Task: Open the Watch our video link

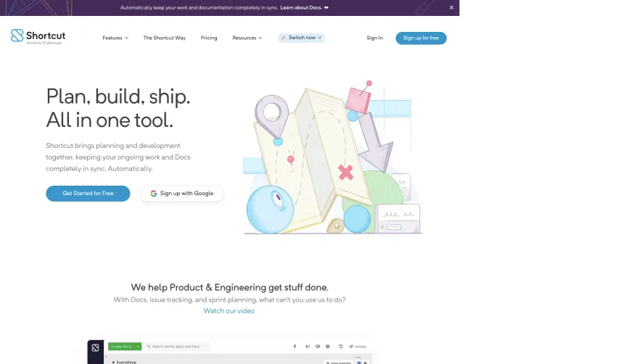Action: (229, 311)
